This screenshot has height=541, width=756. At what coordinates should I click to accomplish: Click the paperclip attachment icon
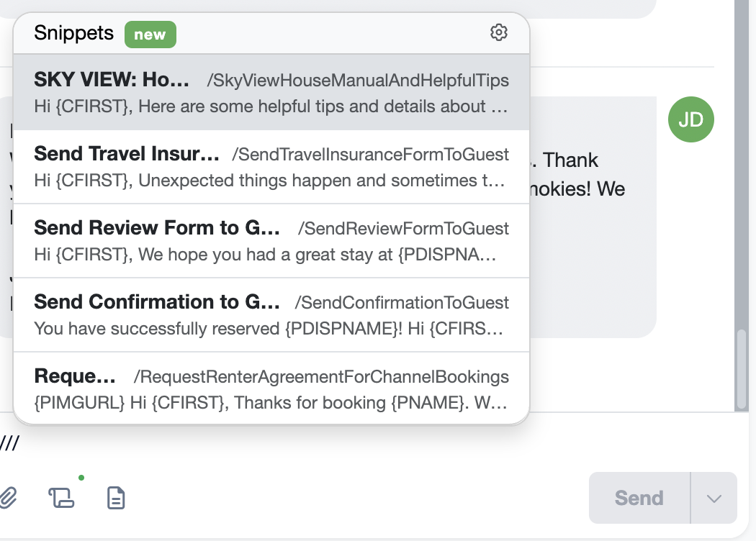point(8,498)
